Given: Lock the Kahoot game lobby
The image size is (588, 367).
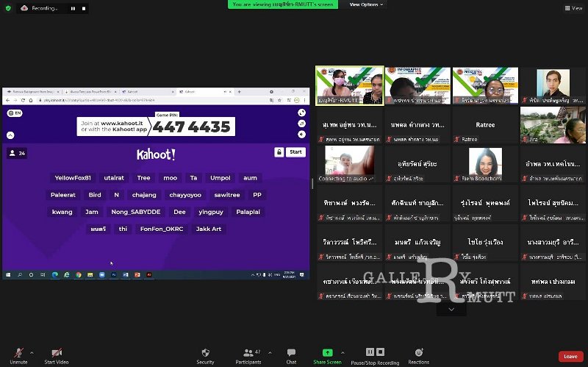Looking at the screenshot, I should [x=279, y=152].
